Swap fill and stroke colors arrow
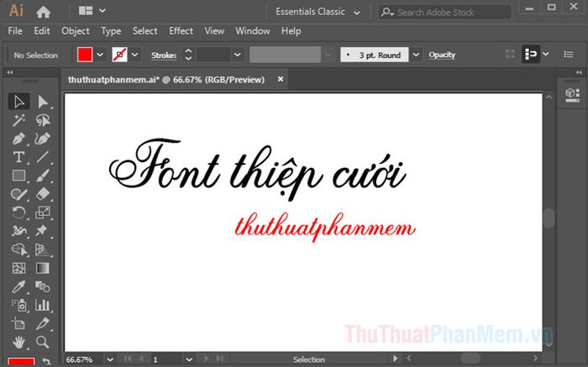588x367 pixels. click(x=46, y=361)
